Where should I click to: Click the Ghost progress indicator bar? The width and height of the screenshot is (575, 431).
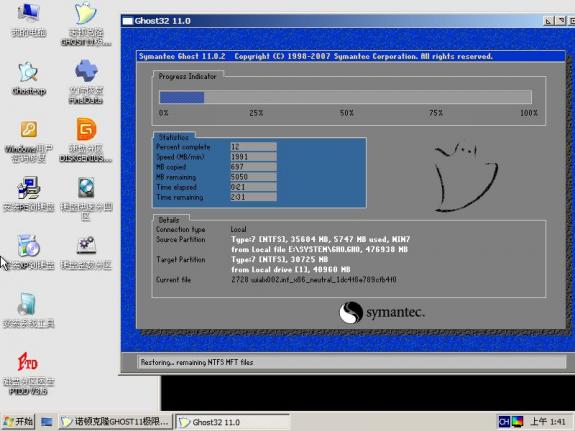(x=345, y=97)
